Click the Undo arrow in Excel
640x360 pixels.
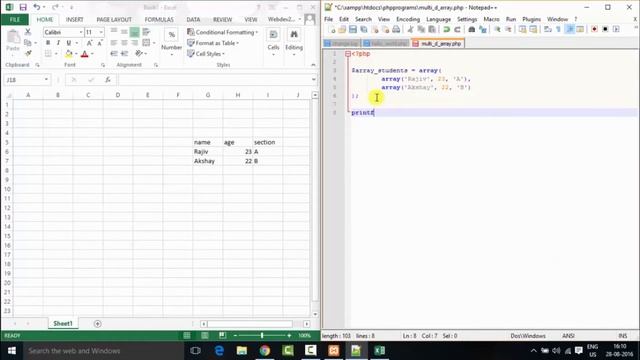point(36,7)
